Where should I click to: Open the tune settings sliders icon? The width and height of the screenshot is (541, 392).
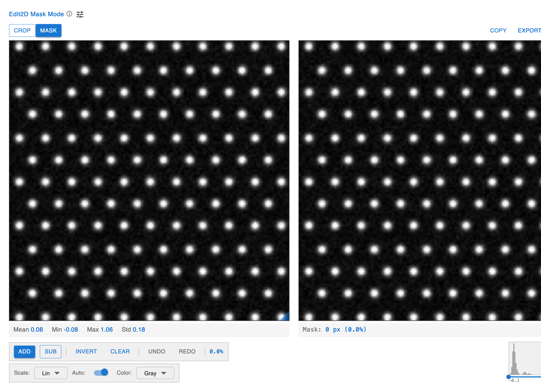point(80,14)
